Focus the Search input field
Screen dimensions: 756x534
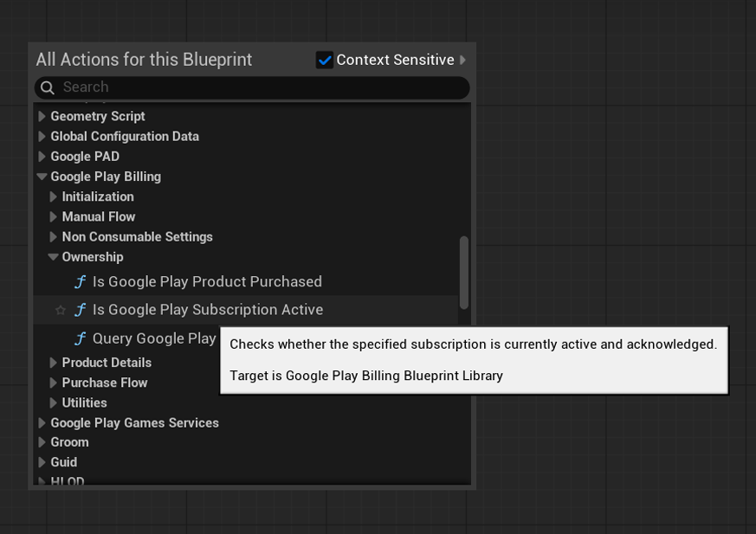click(252, 87)
